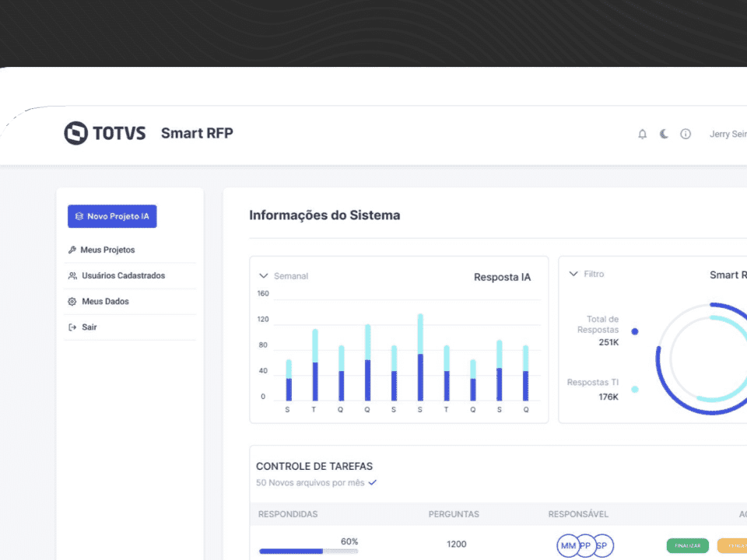The image size is (747, 560).
Task: Click the wrench icon beside Meus Projetos
Action: coord(72,250)
